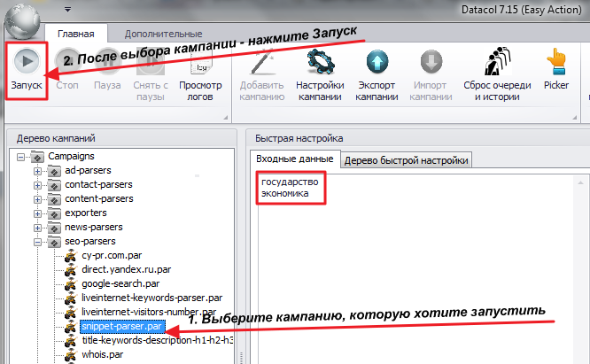
Task: Click Снять с паузы button
Action: point(151,75)
